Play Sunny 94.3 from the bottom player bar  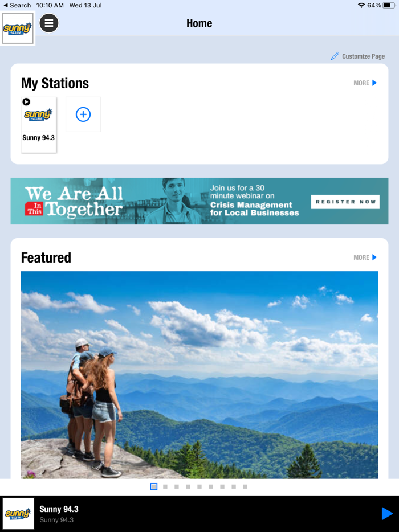387,513
